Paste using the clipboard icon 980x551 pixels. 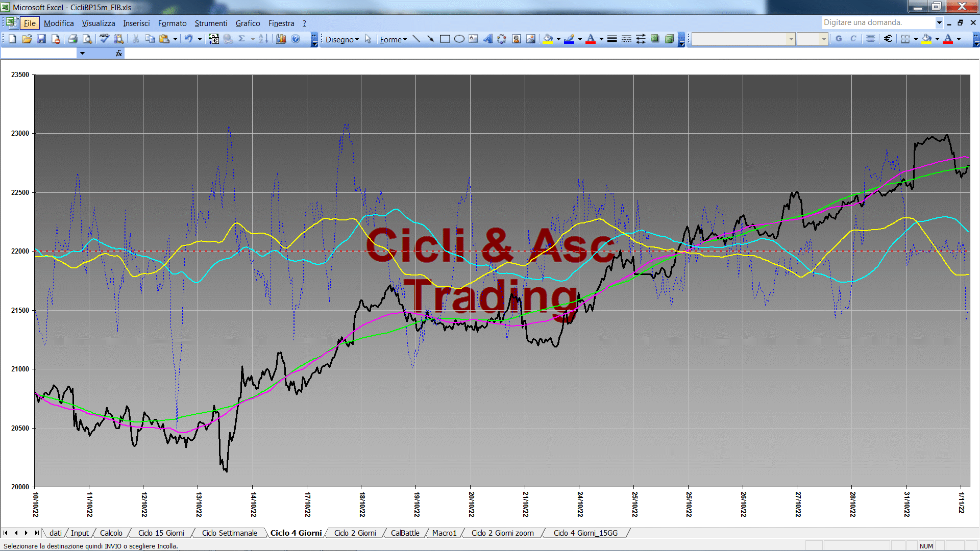click(x=164, y=39)
